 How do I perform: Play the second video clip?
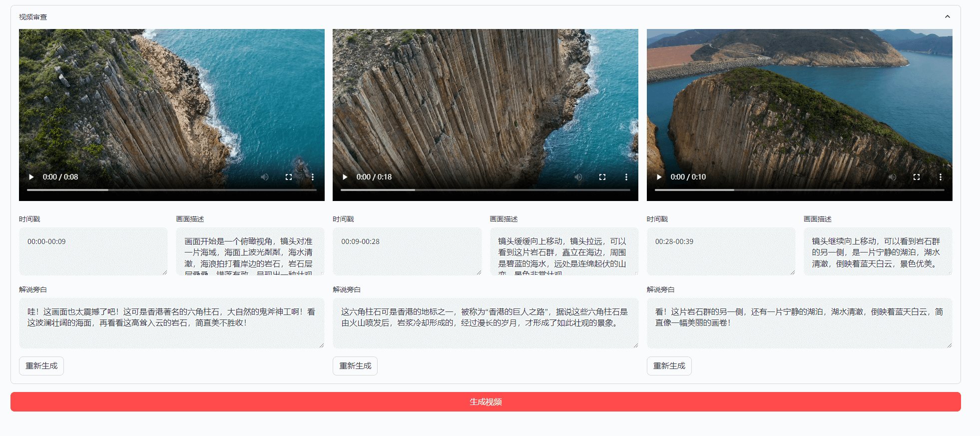345,177
